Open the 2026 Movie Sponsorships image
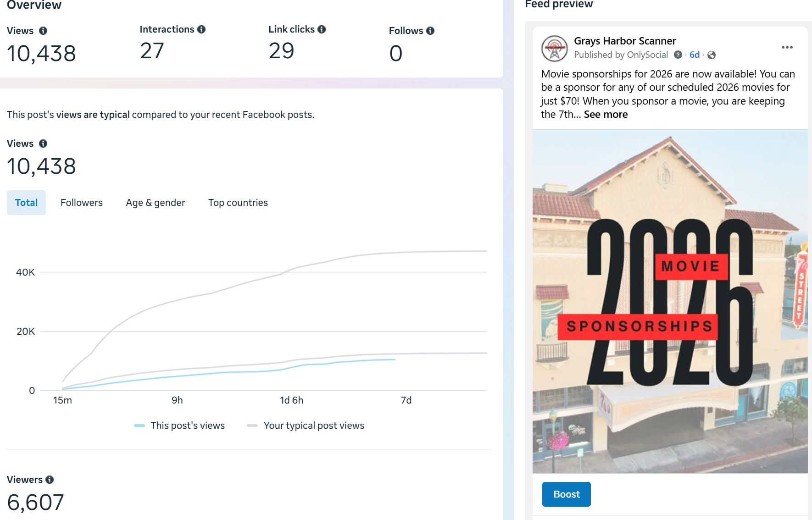 click(670, 301)
